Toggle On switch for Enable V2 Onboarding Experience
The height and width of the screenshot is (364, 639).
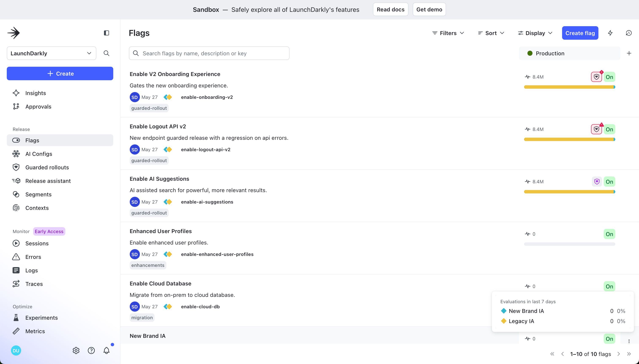coord(609,77)
